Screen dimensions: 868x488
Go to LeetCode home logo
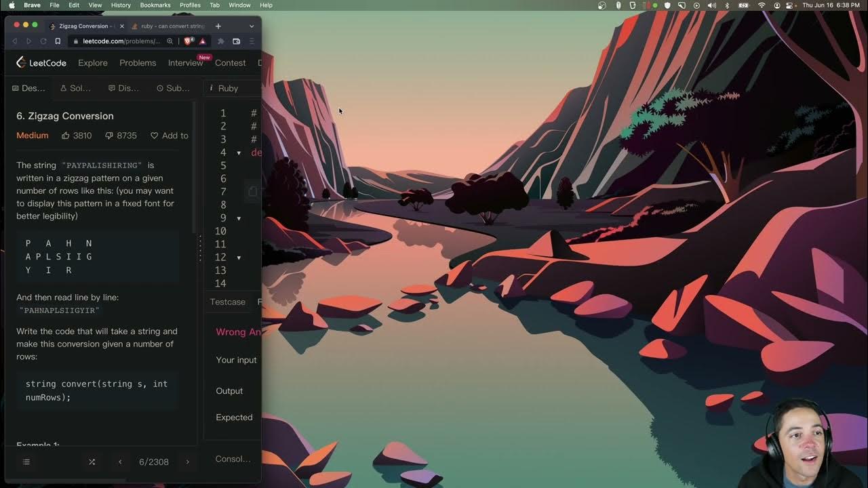click(x=41, y=62)
